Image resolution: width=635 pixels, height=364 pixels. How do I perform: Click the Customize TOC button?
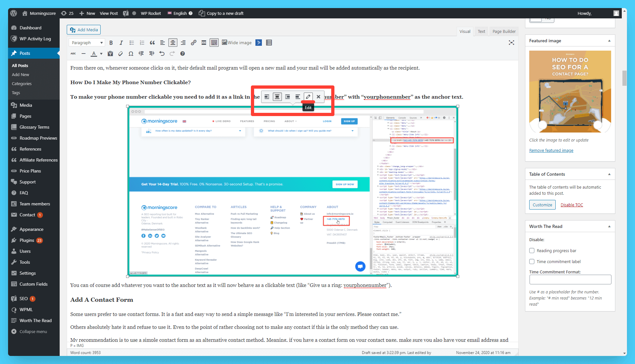542,205
